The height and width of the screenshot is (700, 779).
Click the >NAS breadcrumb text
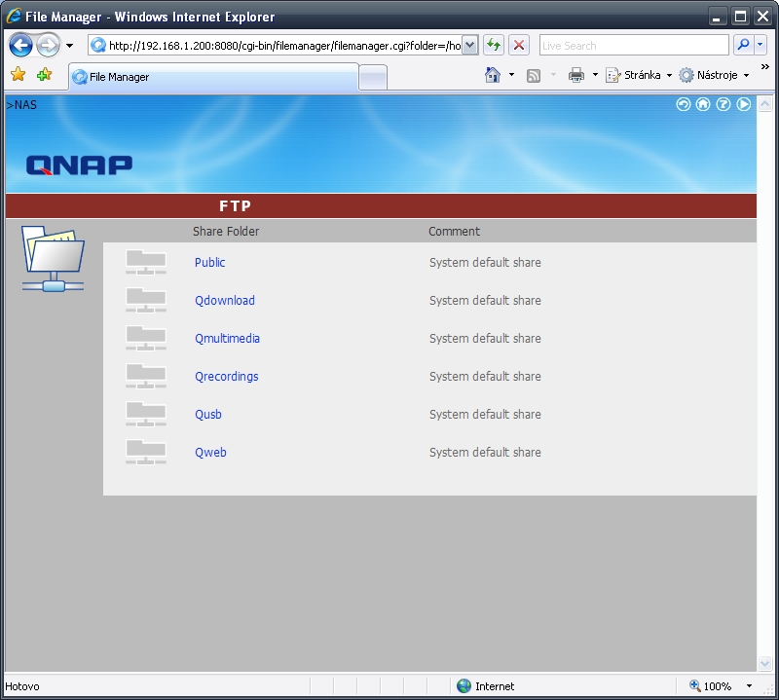pyautogui.click(x=21, y=105)
